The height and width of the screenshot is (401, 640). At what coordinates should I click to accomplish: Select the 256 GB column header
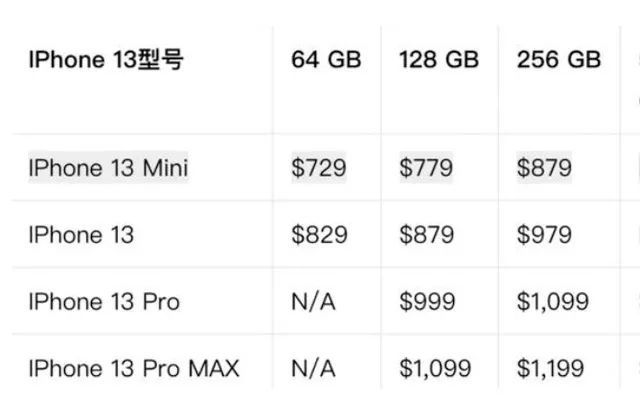coord(559,60)
